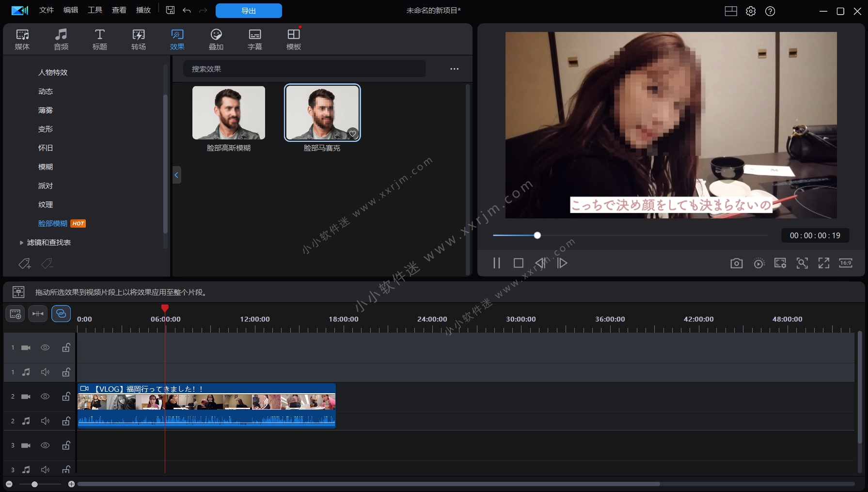Click the undo arrow in the toolbar

(x=187, y=10)
